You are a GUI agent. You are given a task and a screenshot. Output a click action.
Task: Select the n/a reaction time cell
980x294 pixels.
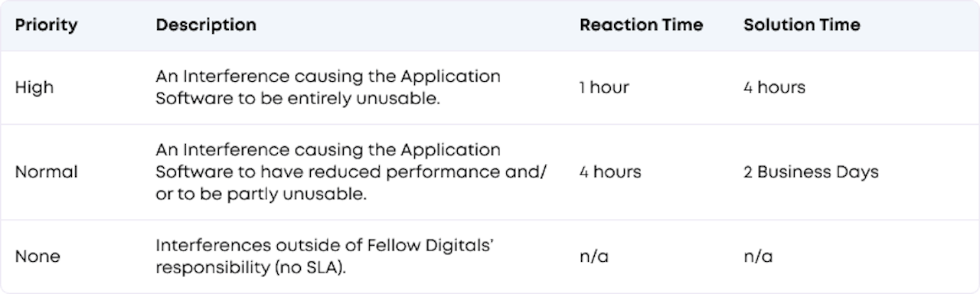pos(594,256)
